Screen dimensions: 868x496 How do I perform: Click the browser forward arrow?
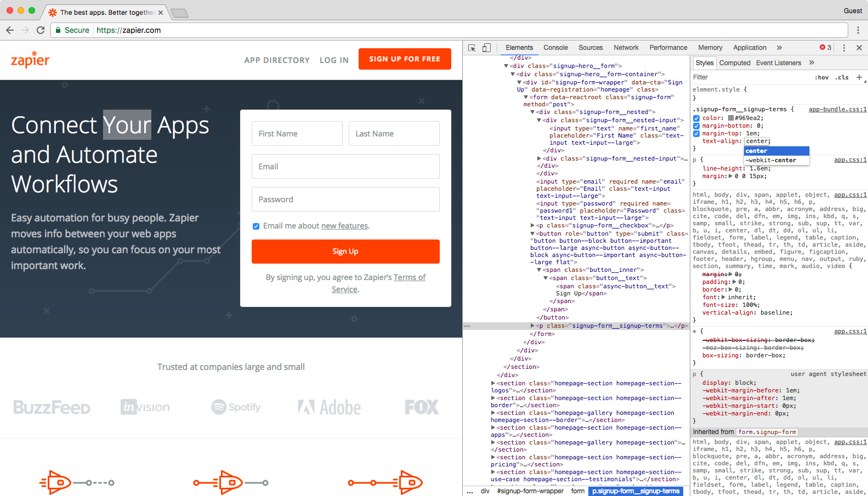25,30
